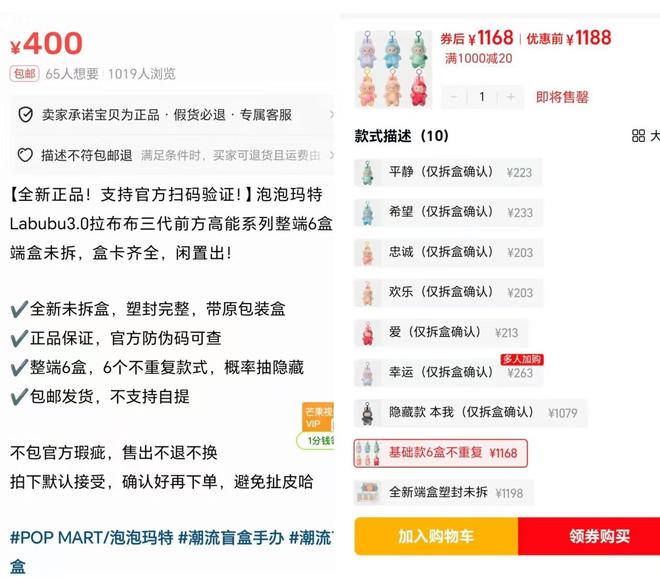Click the green 平静 doll thumbnail icon

367,172
